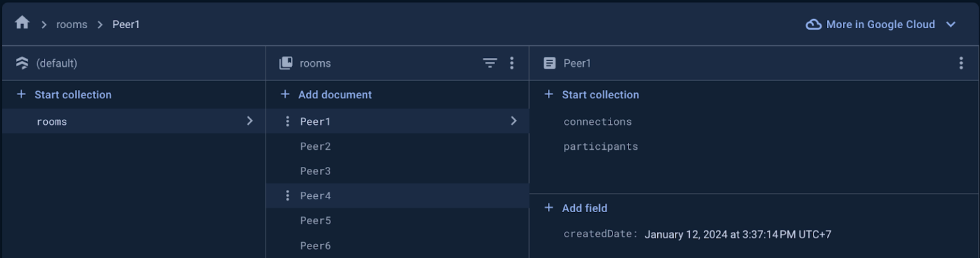Open the three-dot menu beside Peer1 row
The height and width of the screenshot is (258, 980).
287,121
